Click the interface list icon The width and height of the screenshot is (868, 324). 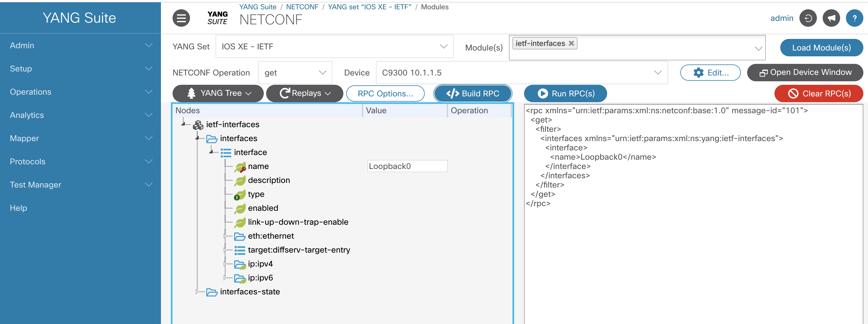click(226, 153)
